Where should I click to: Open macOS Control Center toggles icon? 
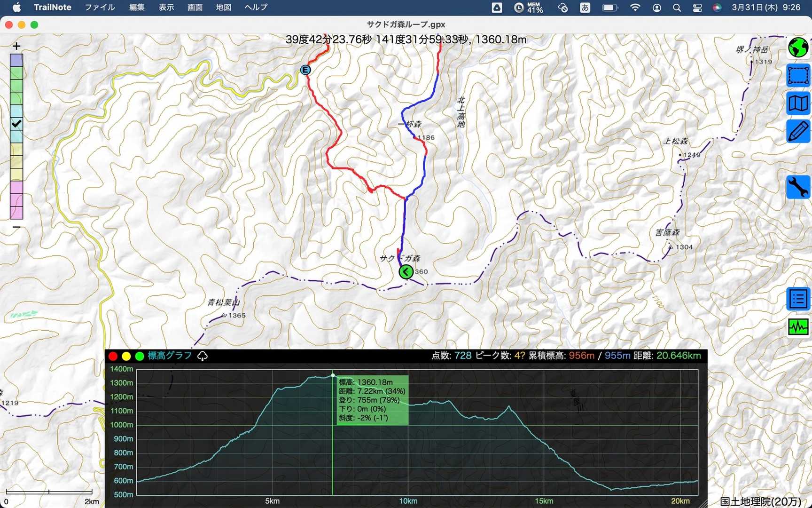pos(697,8)
